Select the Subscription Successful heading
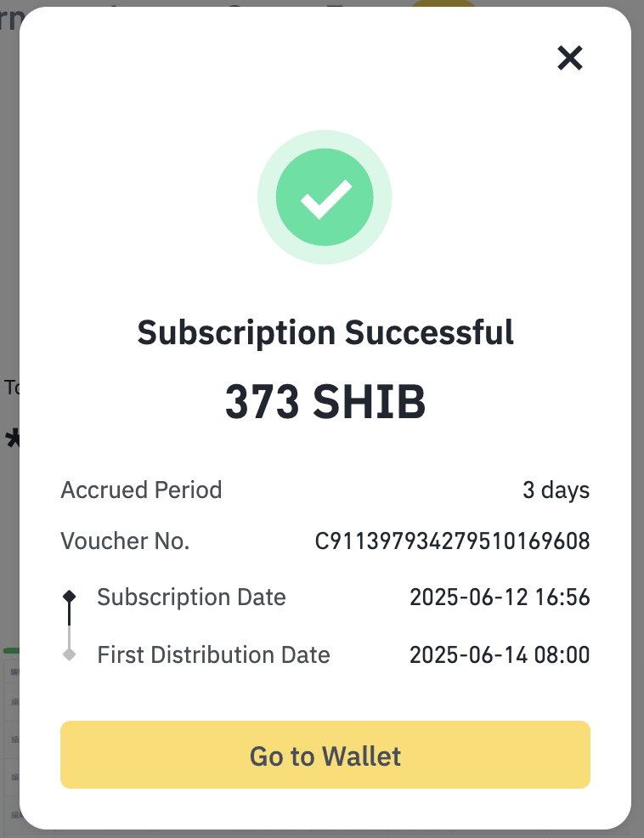 (325, 331)
